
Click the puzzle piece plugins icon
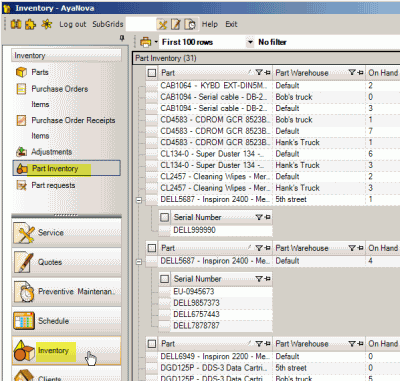click(30, 24)
